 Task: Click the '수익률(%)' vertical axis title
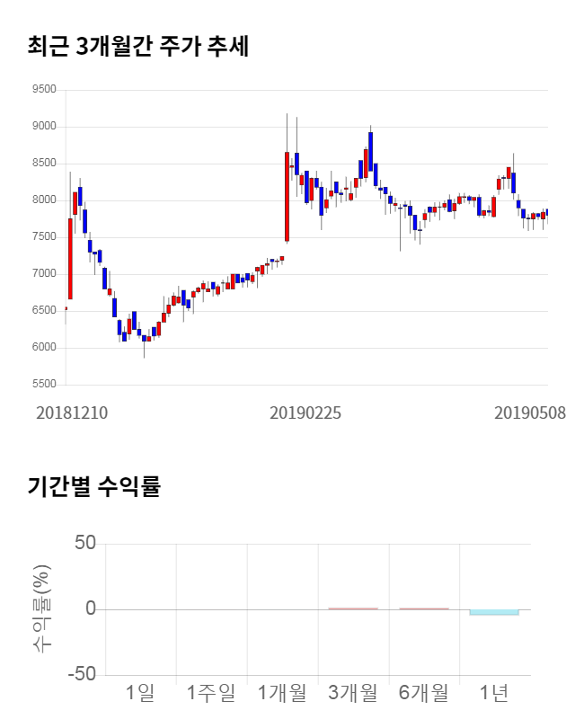(42, 609)
